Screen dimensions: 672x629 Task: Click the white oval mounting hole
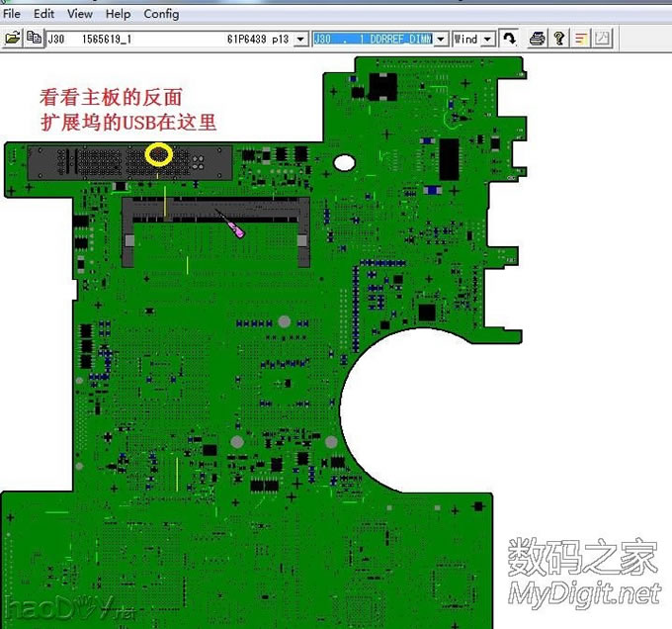(344, 161)
